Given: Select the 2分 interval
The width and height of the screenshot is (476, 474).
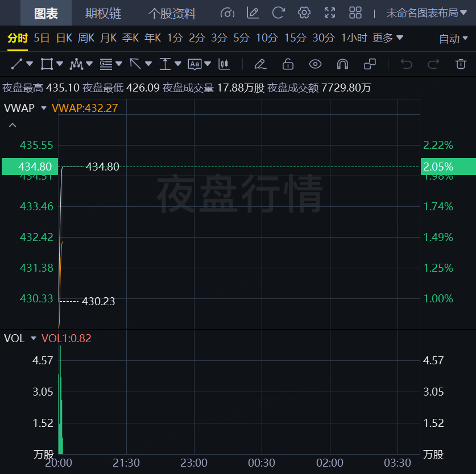Looking at the screenshot, I should click(x=197, y=38).
